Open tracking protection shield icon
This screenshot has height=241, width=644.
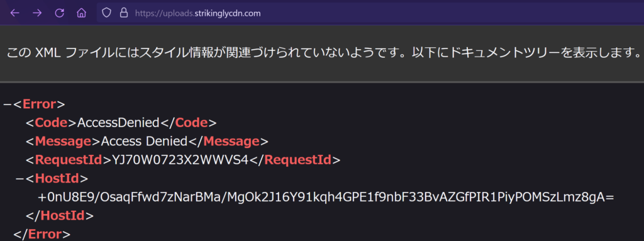point(107,13)
